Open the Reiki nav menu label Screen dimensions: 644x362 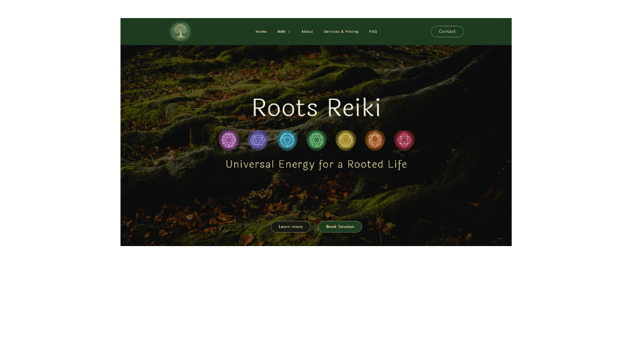[282, 32]
